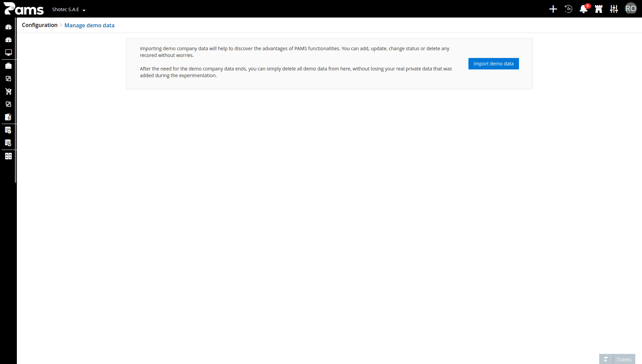642x364 pixels.
Task: Open the RO user avatar menu
Action: point(631,8)
